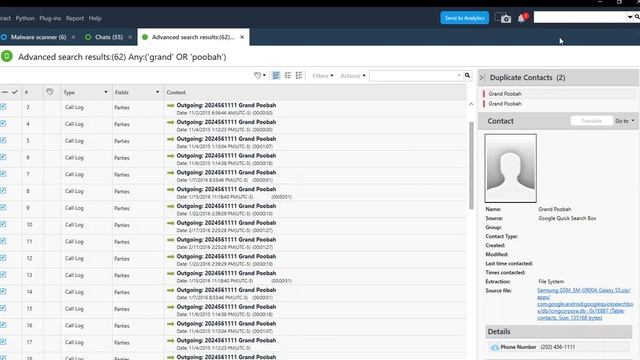Expand the results search box dropdown arrow
The height and width of the screenshot is (360, 640).
point(459,76)
